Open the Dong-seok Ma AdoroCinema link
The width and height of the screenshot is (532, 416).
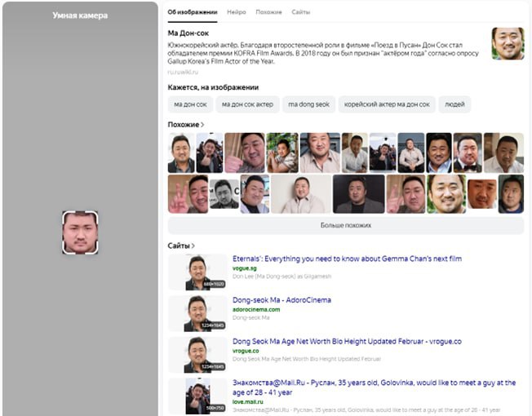coord(282,300)
